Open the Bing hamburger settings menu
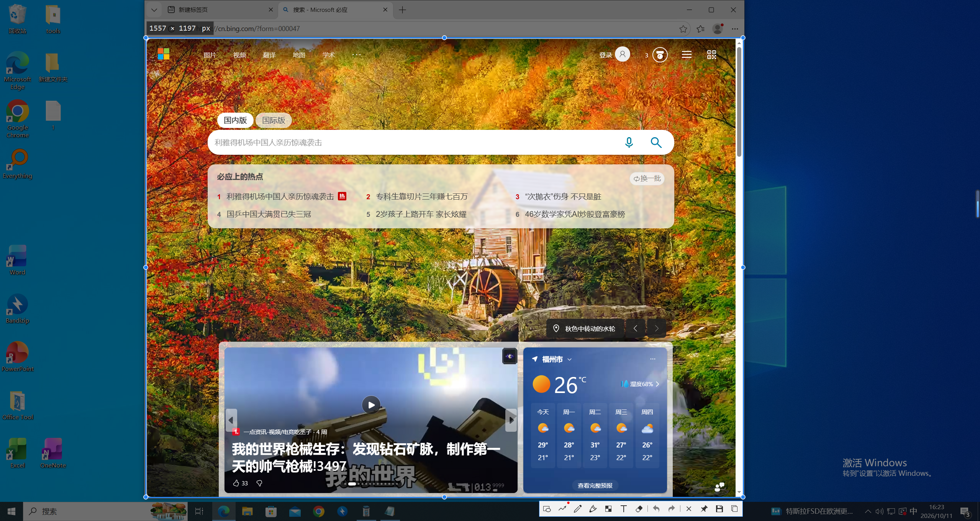Image resolution: width=980 pixels, height=521 pixels. tap(687, 55)
